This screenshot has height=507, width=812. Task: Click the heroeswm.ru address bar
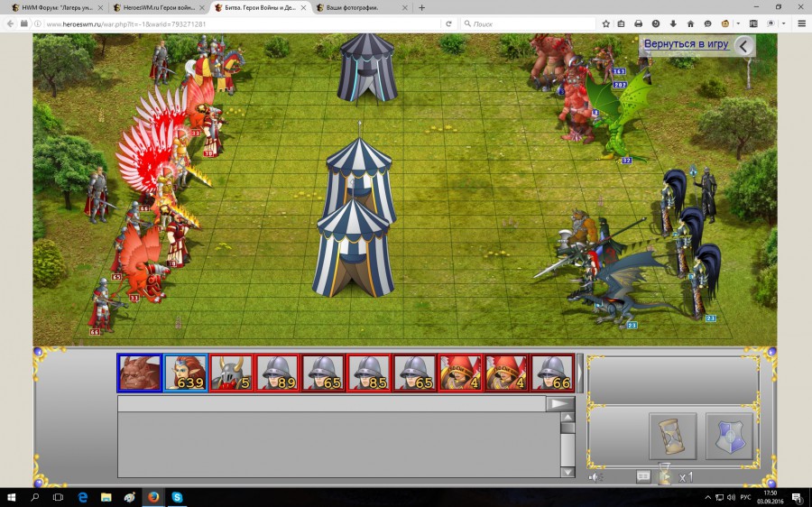241,23
